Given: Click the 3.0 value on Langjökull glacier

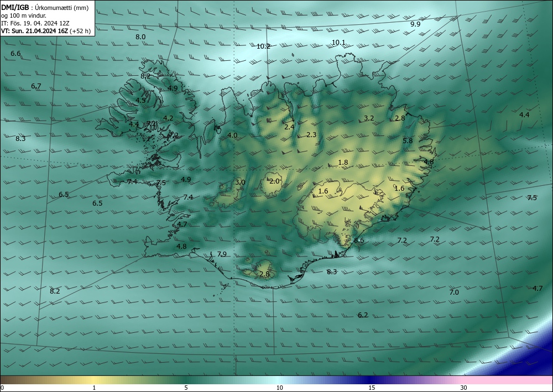Looking at the screenshot, I should click(x=240, y=182).
